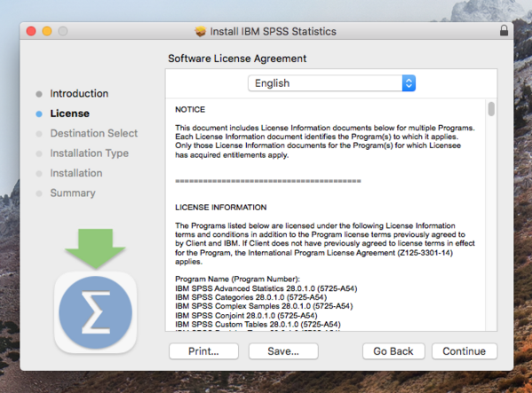Click the window title 'Install IBM SPSS Statistics'
532x393 pixels.
[274, 32]
